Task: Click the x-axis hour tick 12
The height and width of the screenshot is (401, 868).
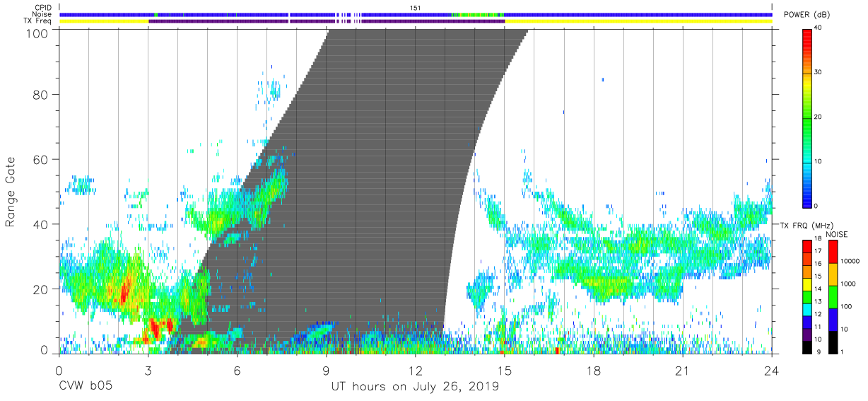Action: pyautogui.click(x=415, y=371)
